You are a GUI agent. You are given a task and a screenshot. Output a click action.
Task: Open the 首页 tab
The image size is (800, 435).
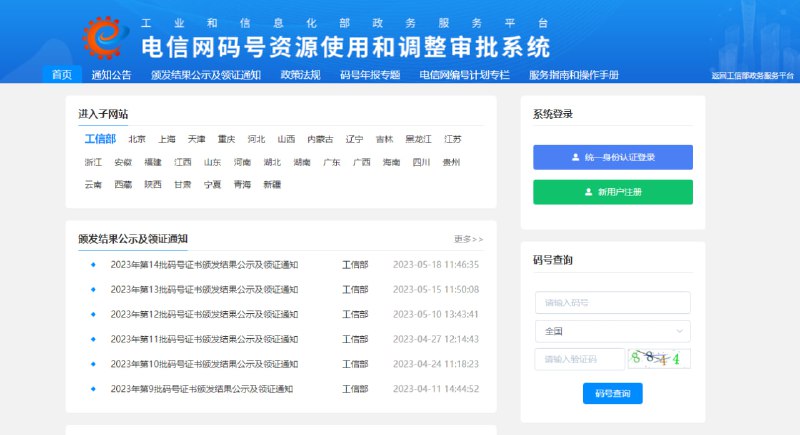[x=62, y=74]
